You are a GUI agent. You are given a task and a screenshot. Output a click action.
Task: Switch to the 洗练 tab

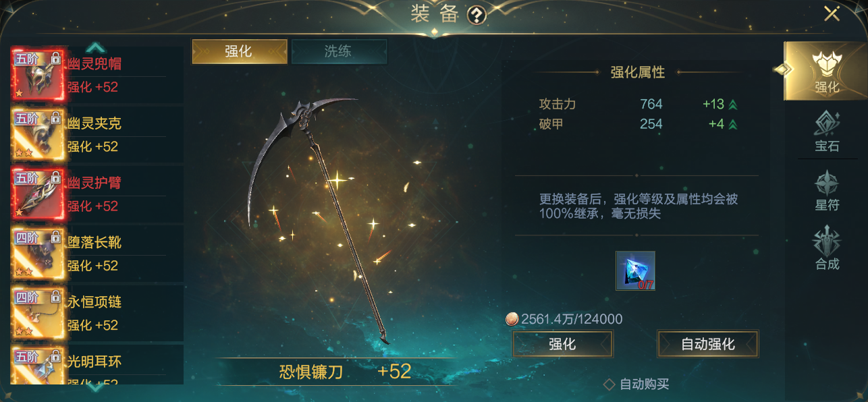pyautogui.click(x=339, y=52)
